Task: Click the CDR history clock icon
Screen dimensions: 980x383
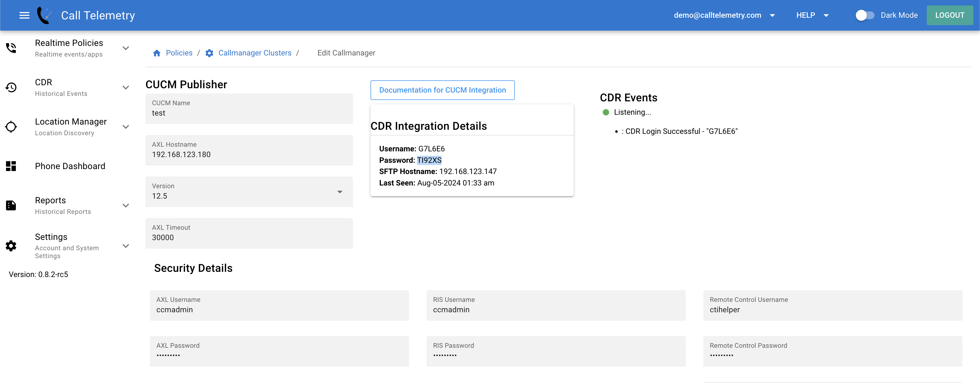Action: (11, 87)
